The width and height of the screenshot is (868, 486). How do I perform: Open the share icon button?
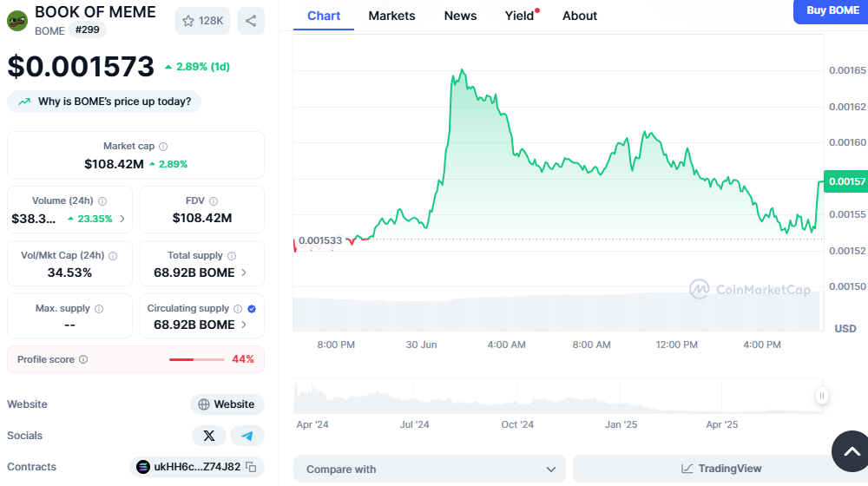click(251, 21)
